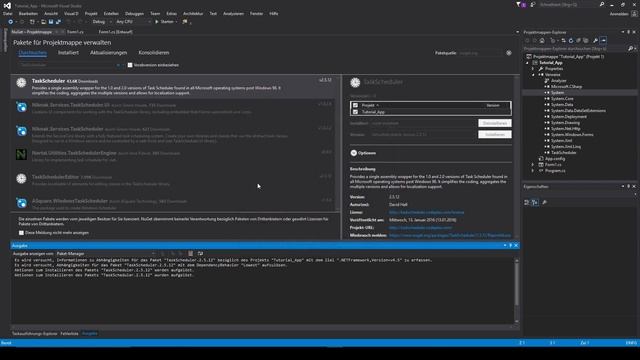Click the find in solution toolbar icon

coord(185,22)
